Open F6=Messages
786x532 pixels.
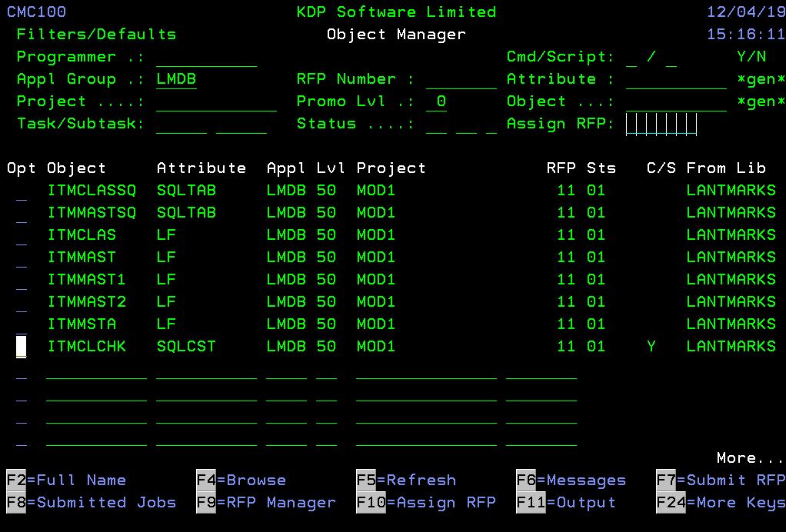click(x=571, y=480)
